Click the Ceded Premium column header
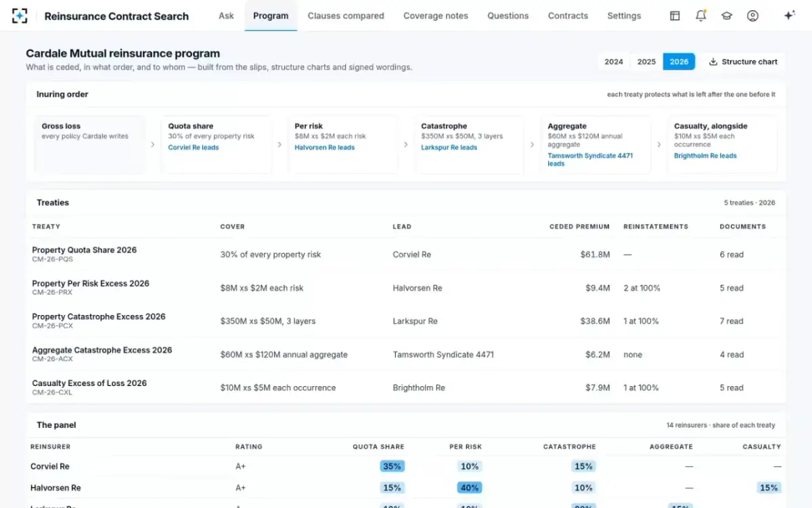This screenshot has width=812, height=508. pyautogui.click(x=579, y=226)
